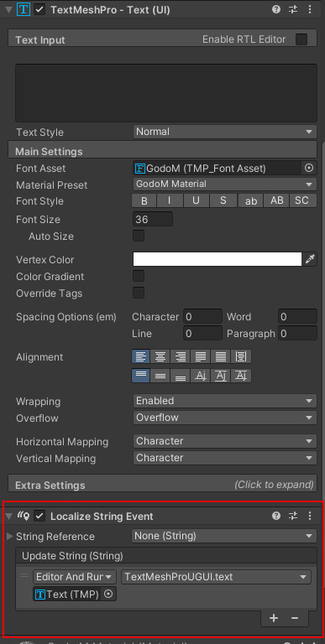
Task: Expand the Extra Settings section
Action: coord(163,484)
